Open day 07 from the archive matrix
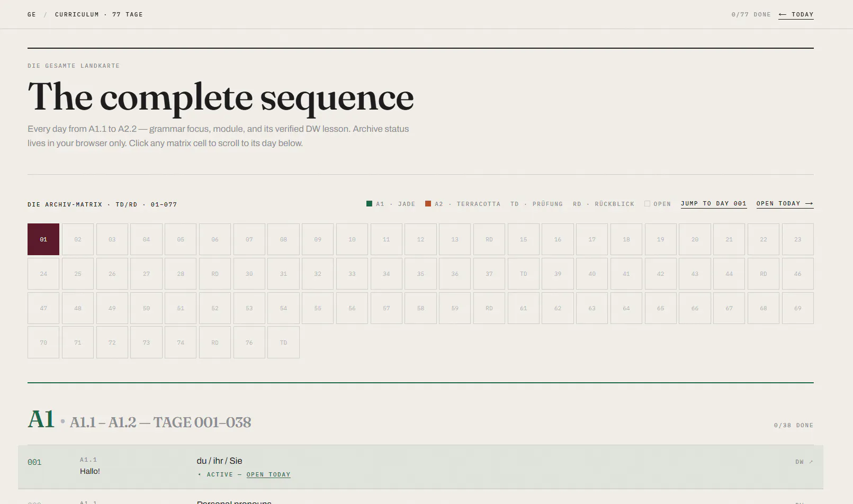853x504 pixels. (249, 239)
